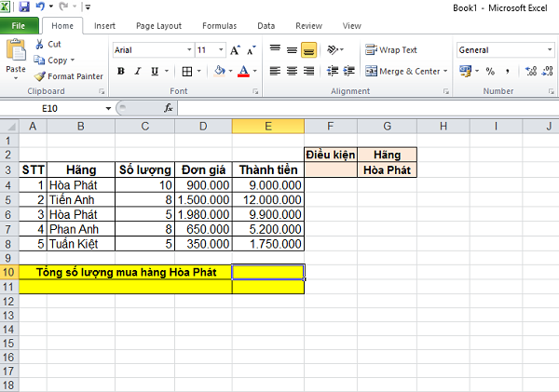This screenshot has height=392, width=559.
Task: Decrease font size with Shrink Font icon
Action: 252,50
